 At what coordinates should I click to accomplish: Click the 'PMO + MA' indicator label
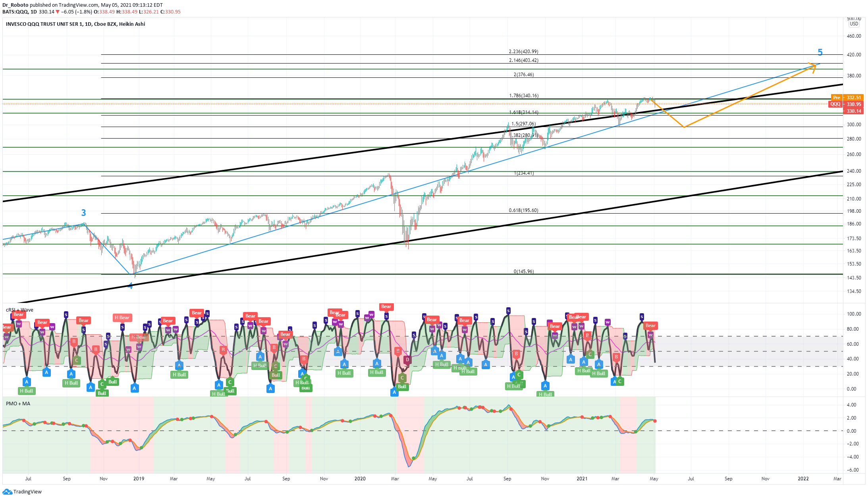click(x=18, y=404)
